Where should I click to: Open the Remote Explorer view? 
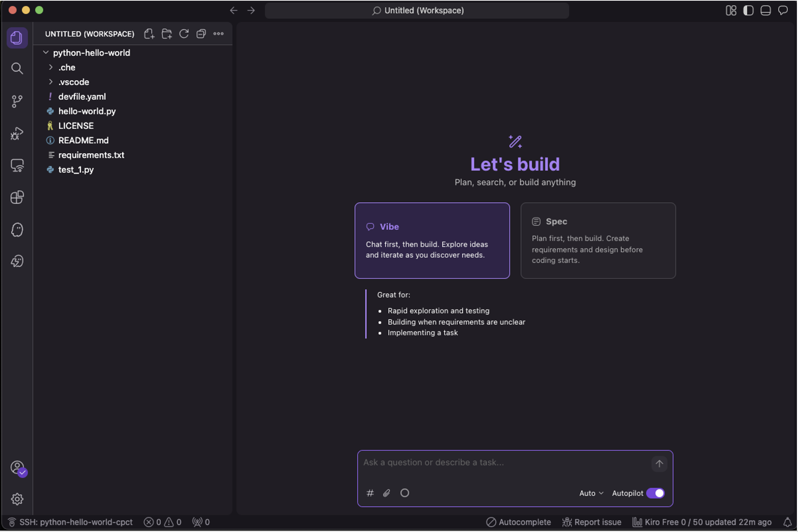pyautogui.click(x=17, y=165)
